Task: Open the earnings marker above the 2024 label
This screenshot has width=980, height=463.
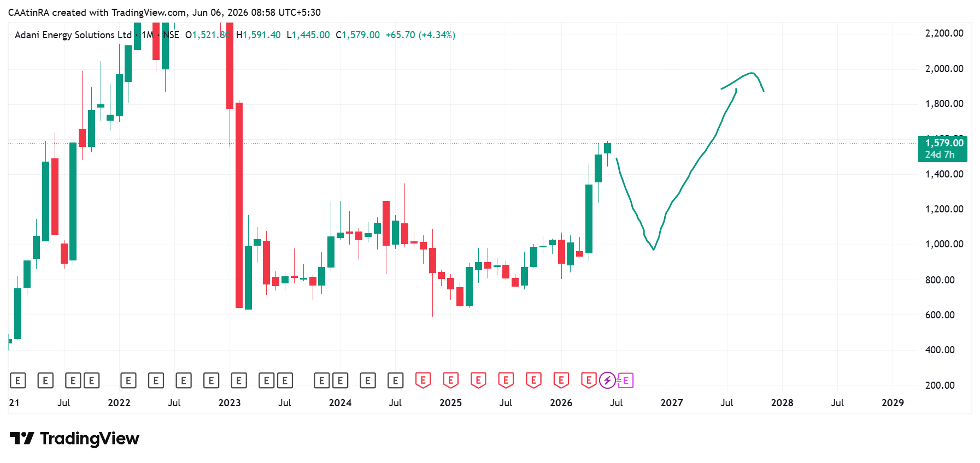Action: (340, 381)
